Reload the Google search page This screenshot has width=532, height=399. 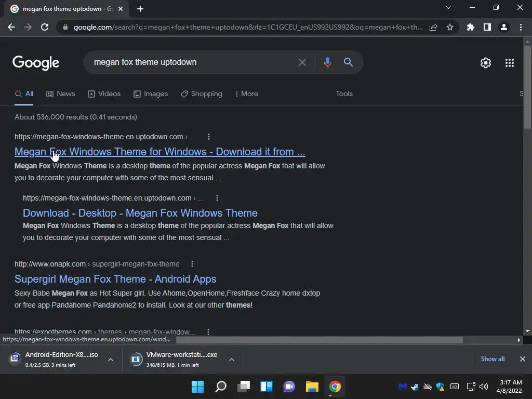tap(45, 27)
